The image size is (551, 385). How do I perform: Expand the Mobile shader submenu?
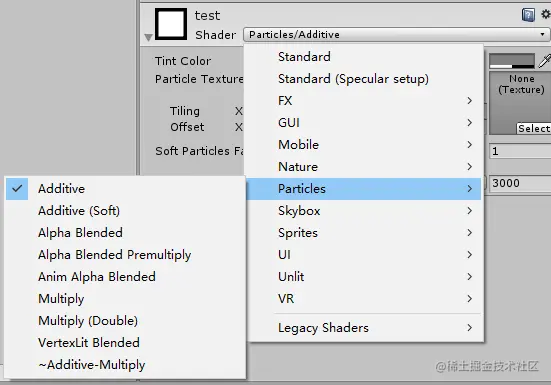(365, 145)
